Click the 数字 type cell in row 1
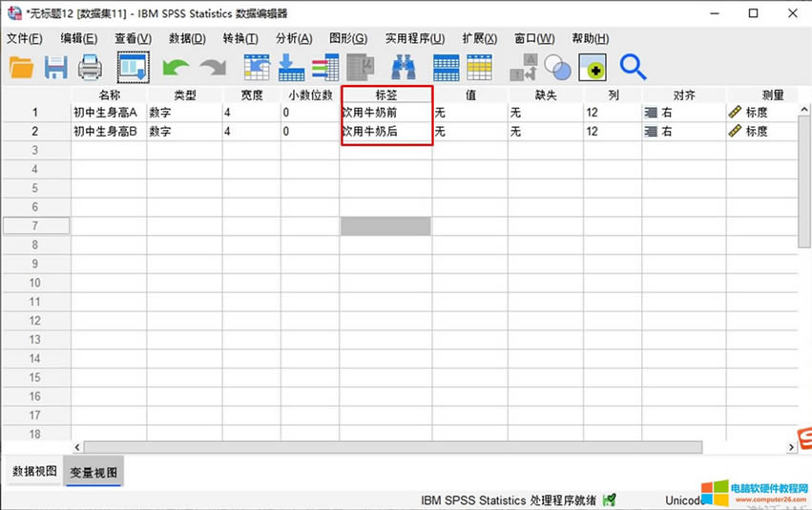The width and height of the screenshot is (812, 510). click(x=183, y=113)
